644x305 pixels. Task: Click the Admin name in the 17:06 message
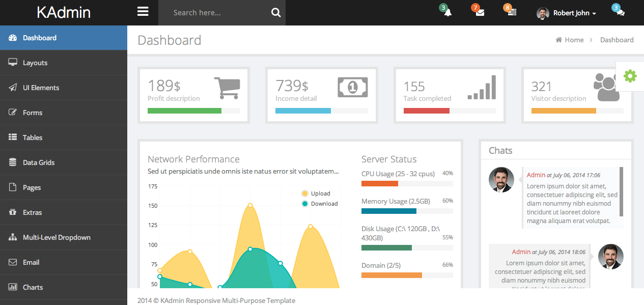pyautogui.click(x=536, y=175)
